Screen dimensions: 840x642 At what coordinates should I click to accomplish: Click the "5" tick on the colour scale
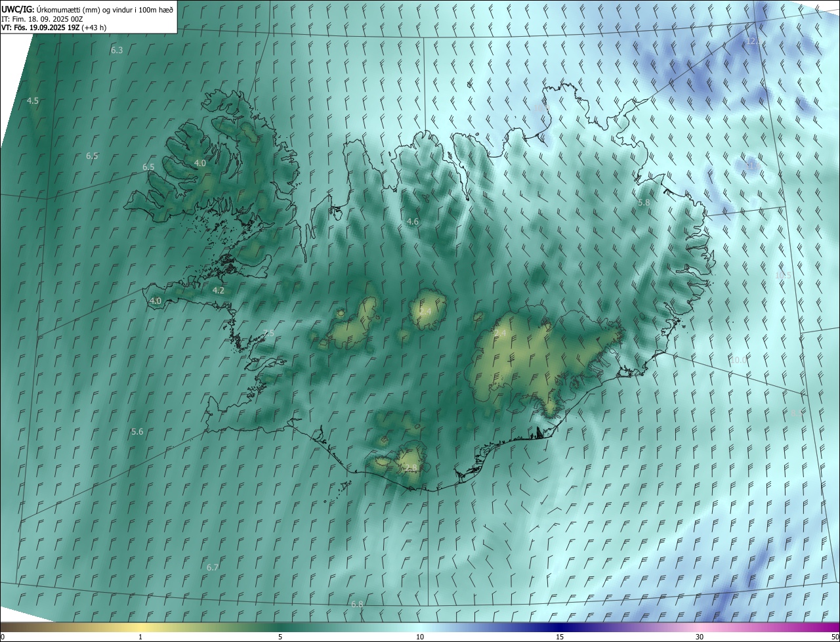tap(280, 637)
